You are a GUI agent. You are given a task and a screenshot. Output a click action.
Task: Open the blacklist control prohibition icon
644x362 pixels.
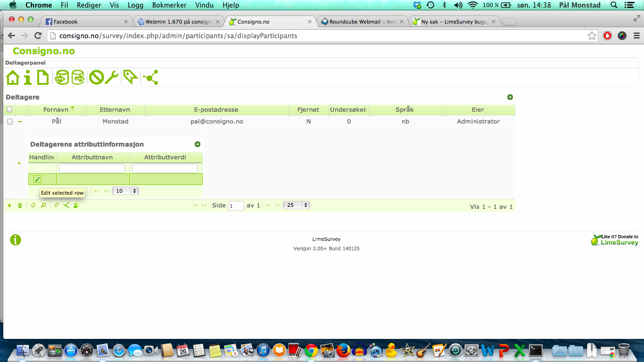click(x=96, y=77)
